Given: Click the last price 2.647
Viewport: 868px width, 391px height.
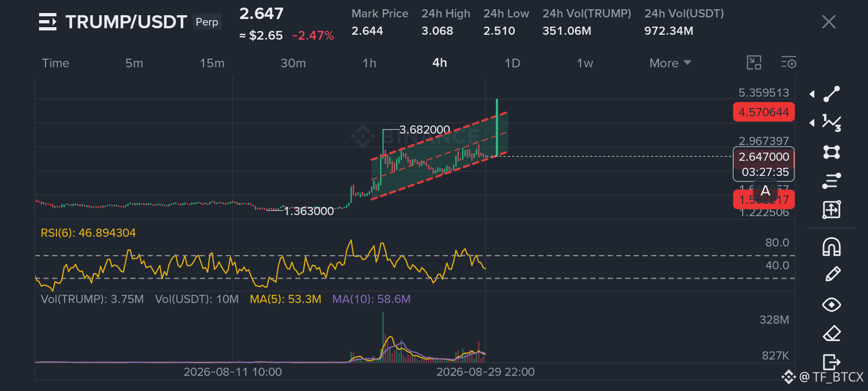Looking at the screenshot, I should coord(261,14).
